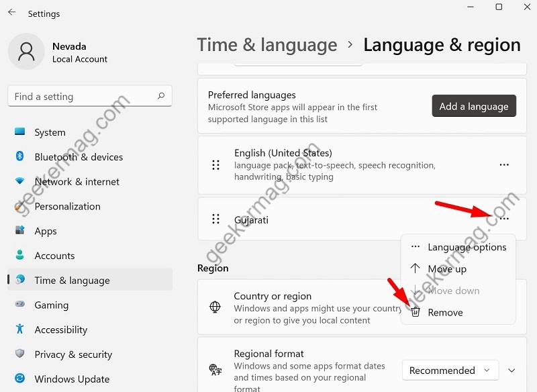Click the Network wifi icon

click(20, 181)
